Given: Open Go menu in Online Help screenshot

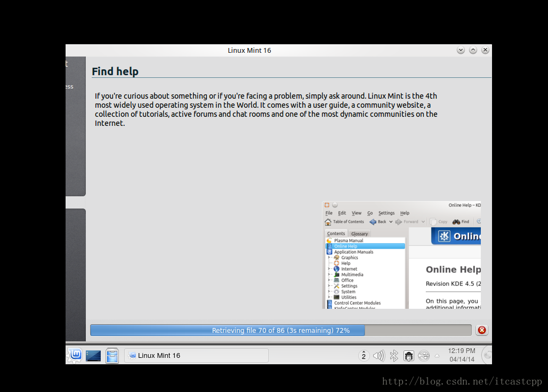Looking at the screenshot, I should [x=370, y=213].
